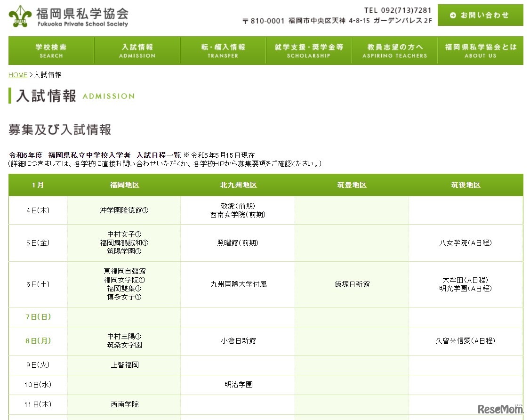Click the 上智福岡 table entry
Viewport: 530px width, 420px height.
click(x=125, y=365)
